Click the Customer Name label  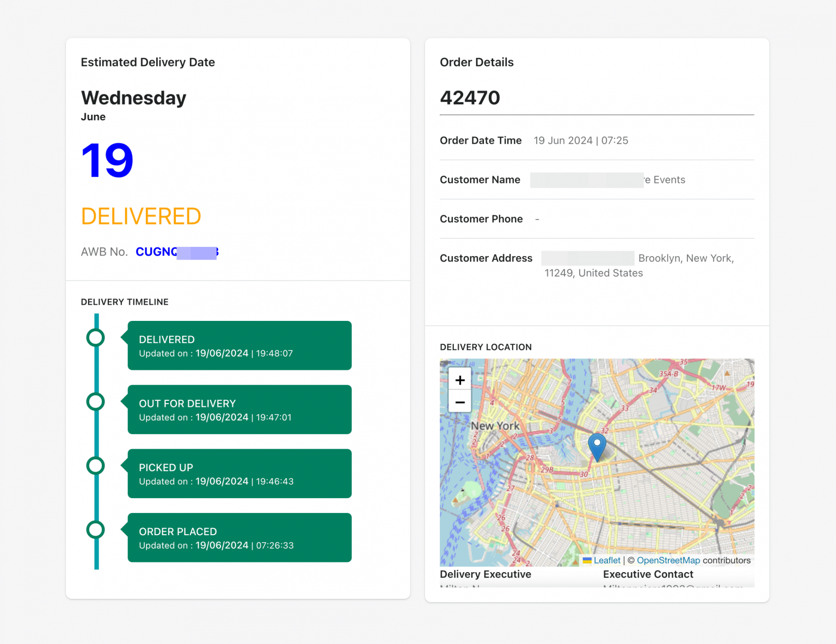click(x=480, y=179)
